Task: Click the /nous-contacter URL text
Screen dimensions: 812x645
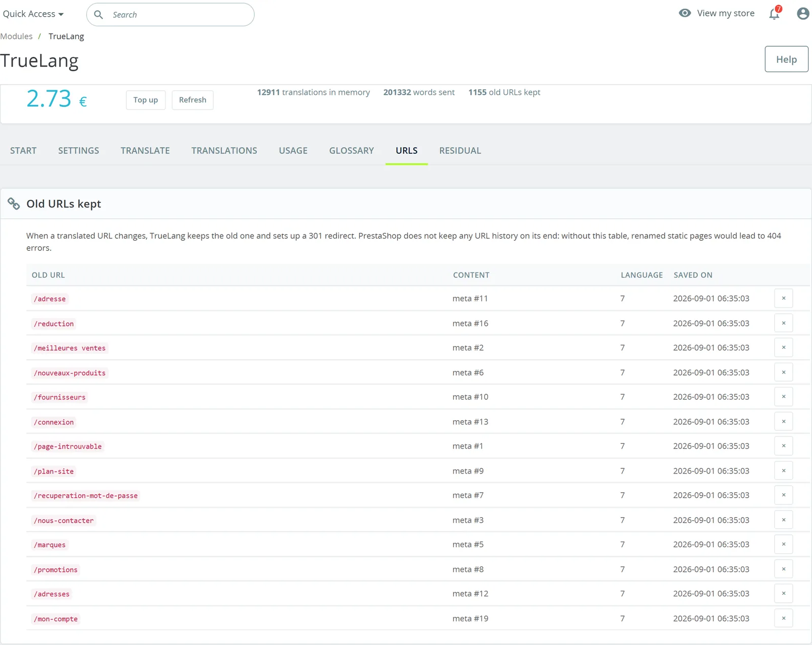Action: 63,521
